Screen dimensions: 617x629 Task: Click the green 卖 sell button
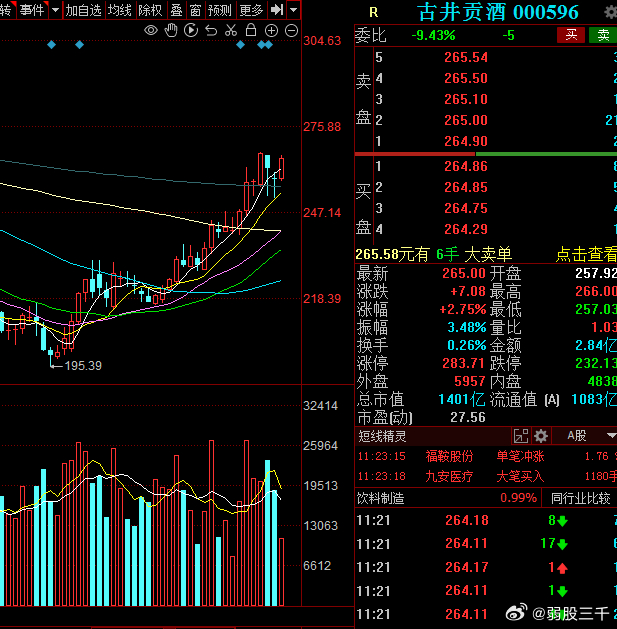click(603, 35)
